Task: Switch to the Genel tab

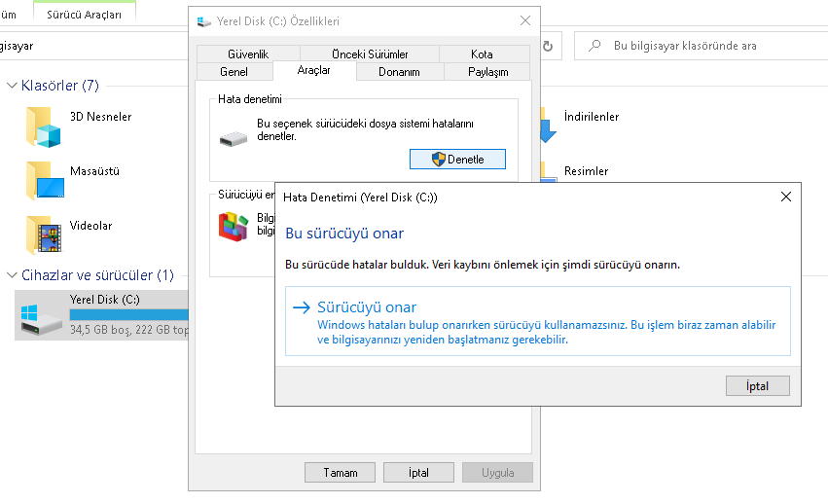Action: pos(234,71)
